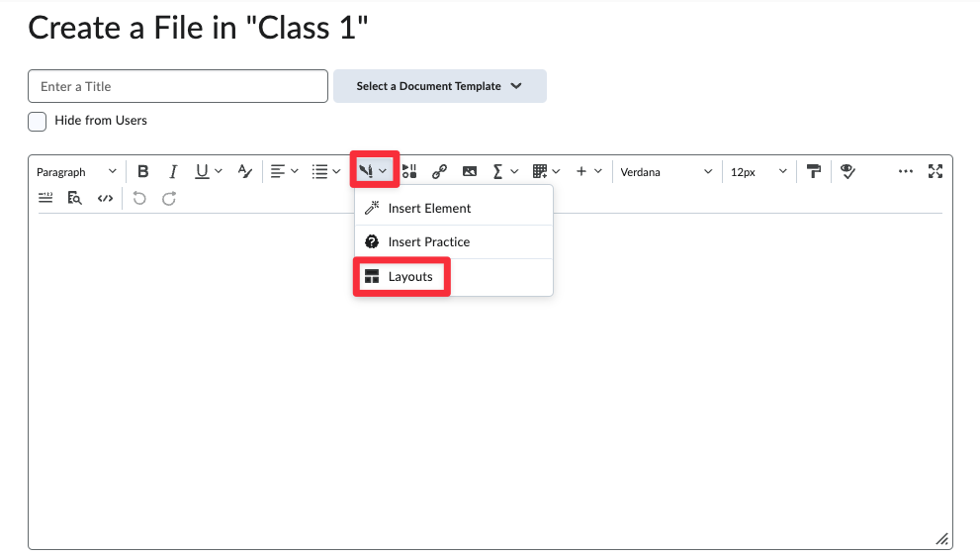Viewport: 980px width, 557px height.
Task: Select the format painter tool
Action: coord(814,171)
